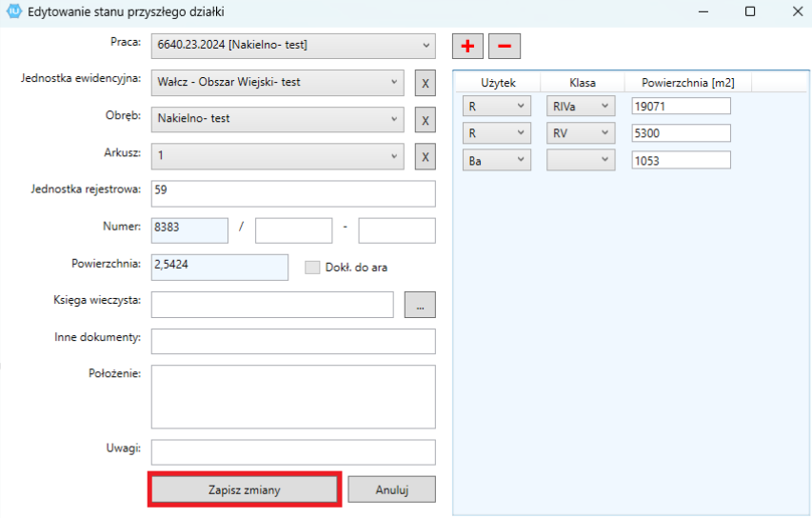
Task: Expand the Obręb Nakielno- test dropdown
Action: pyautogui.click(x=394, y=119)
